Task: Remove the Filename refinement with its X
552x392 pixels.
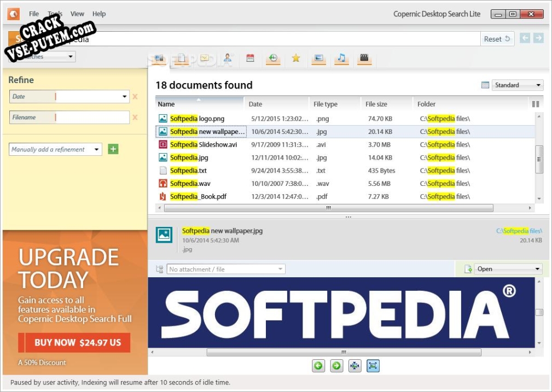Action: (135, 117)
